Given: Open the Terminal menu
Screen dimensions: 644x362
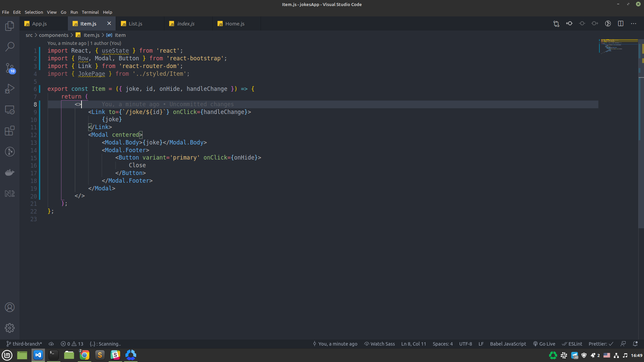Looking at the screenshot, I should pos(90,12).
